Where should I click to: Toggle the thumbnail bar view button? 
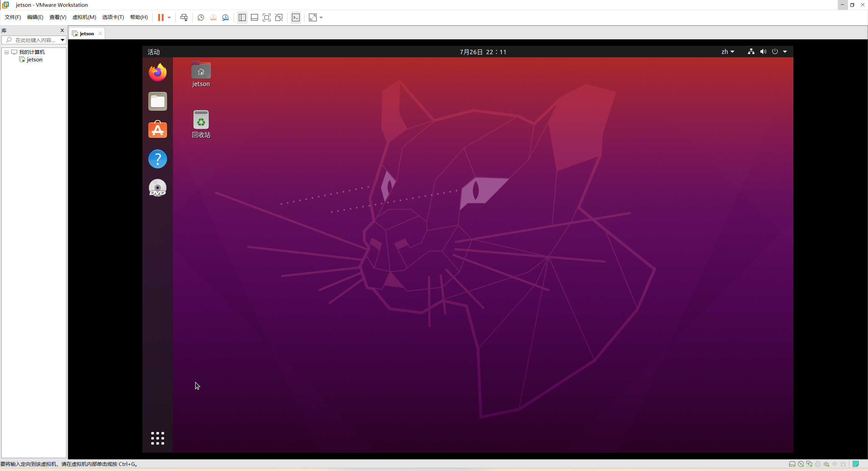tap(254, 18)
